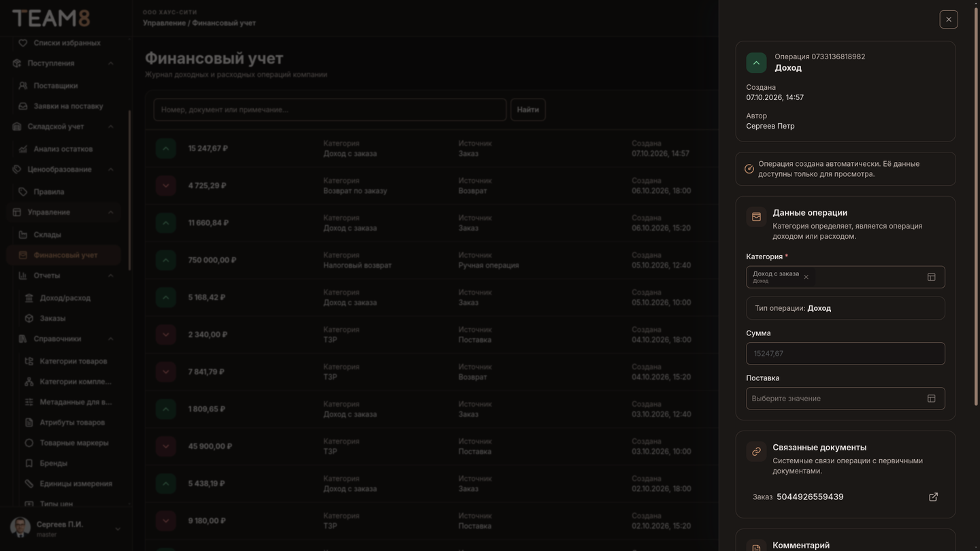980x551 pixels.
Task: Click the income icon of 750 000,00 ₽ row
Action: click(166, 260)
